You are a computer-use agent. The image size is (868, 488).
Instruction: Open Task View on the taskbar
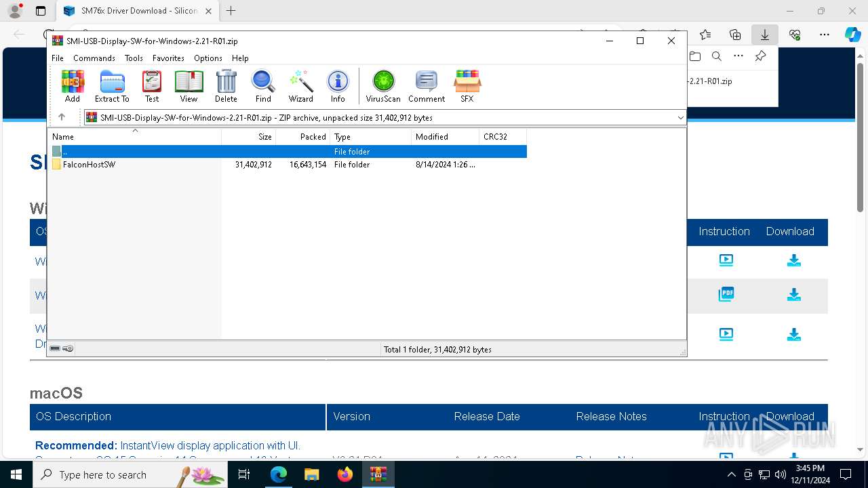pyautogui.click(x=244, y=474)
